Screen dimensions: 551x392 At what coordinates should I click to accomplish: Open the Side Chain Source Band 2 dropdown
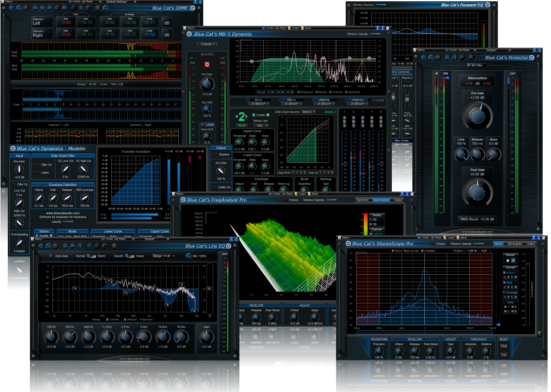(x=309, y=112)
